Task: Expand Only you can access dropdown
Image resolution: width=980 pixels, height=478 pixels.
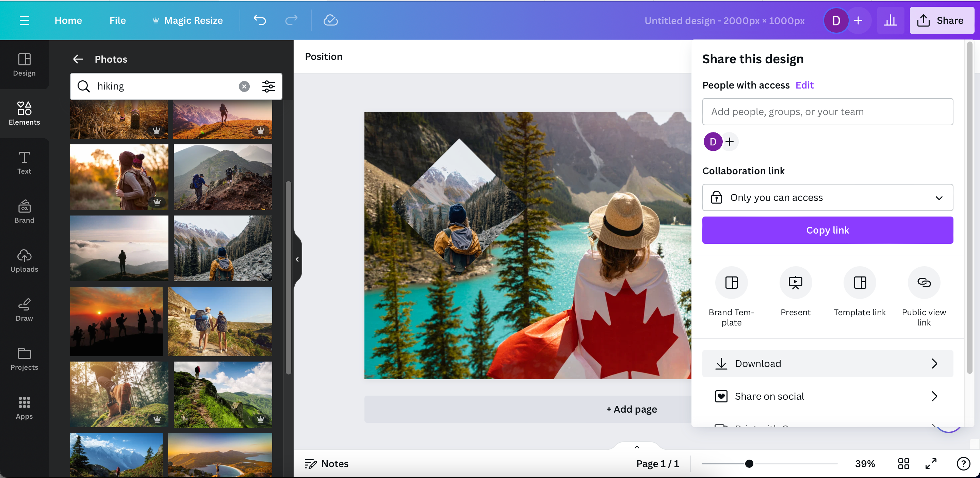Action: [827, 197]
